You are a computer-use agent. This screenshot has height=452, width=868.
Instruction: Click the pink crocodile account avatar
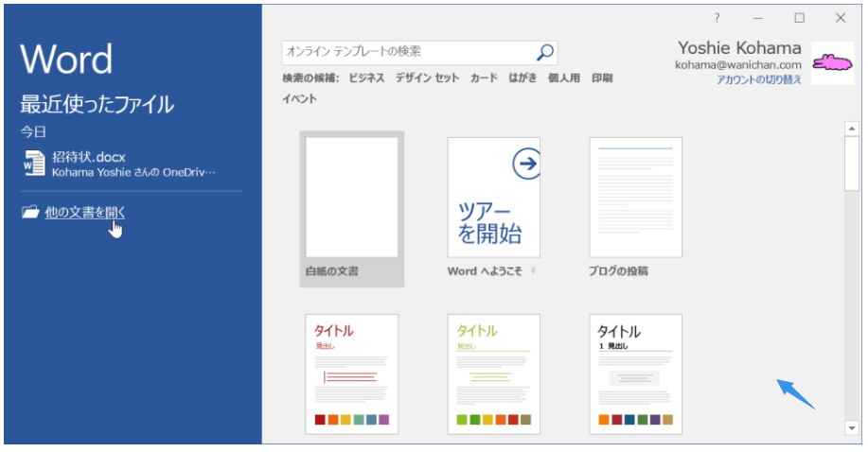tap(833, 63)
